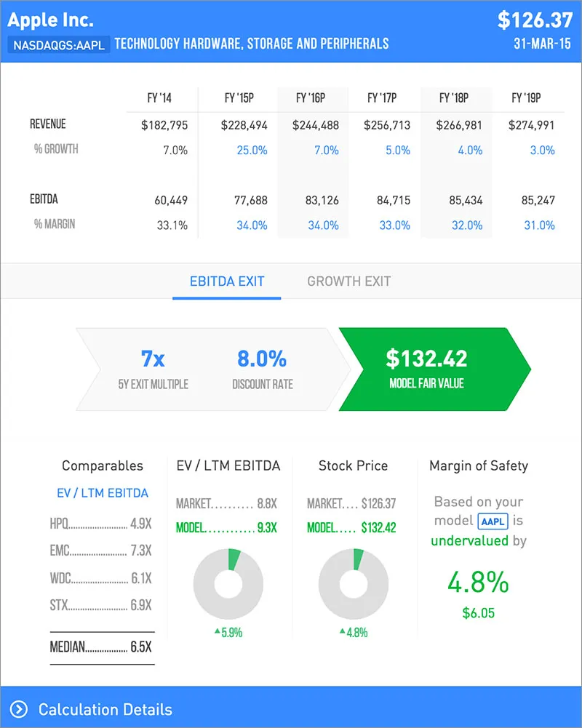Image resolution: width=582 pixels, height=728 pixels.
Task: Click the $132.42 model fair value
Action: point(427,359)
